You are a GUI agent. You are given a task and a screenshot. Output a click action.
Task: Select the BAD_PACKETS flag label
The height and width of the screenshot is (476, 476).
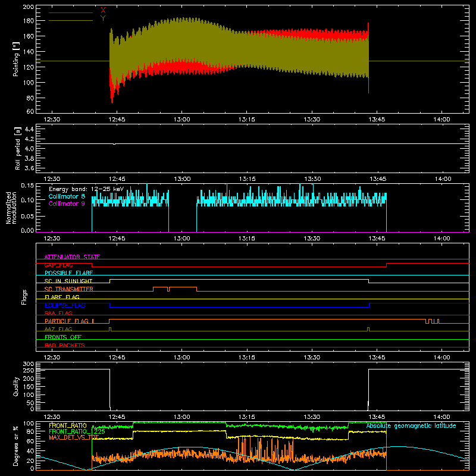point(65,346)
